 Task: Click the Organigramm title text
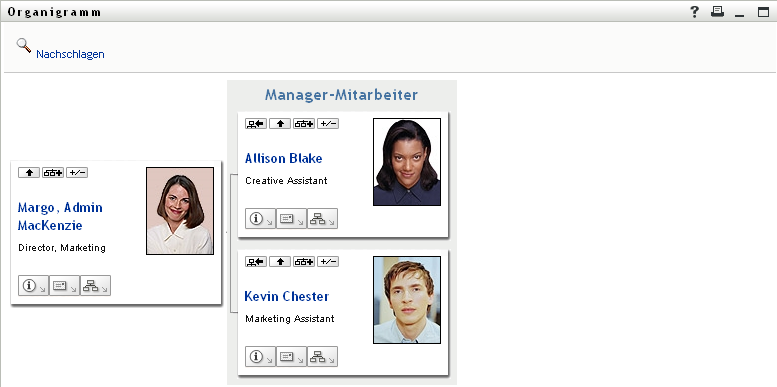coord(54,12)
